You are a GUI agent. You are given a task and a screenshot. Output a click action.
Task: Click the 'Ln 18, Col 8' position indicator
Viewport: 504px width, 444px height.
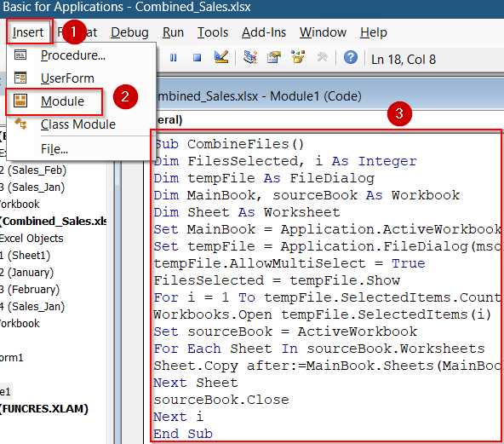click(x=404, y=60)
